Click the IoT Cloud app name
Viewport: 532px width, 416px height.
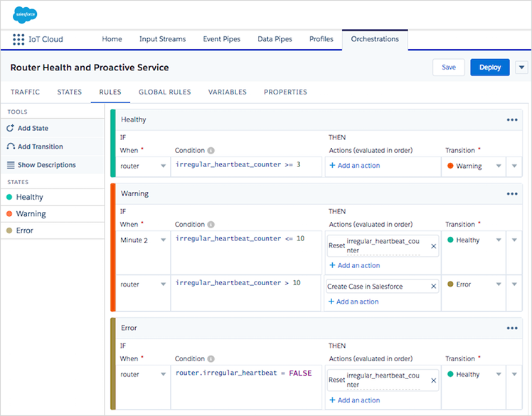tap(46, 39)
